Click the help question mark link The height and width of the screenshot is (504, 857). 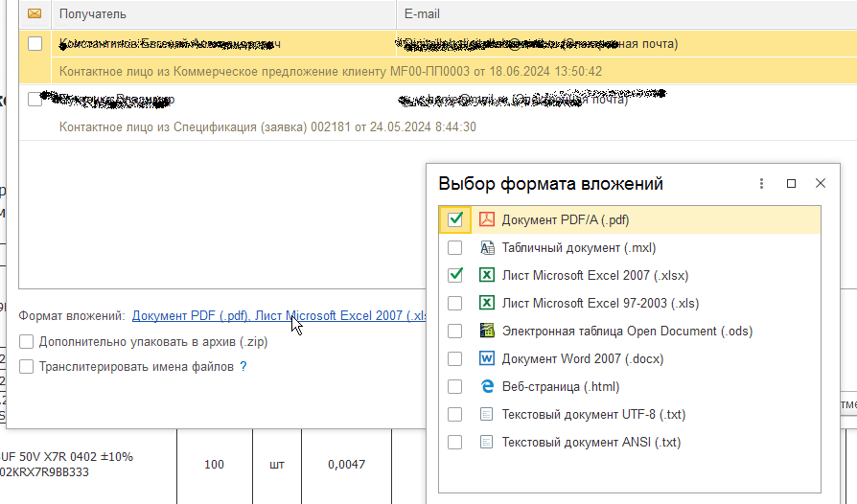(x=243, y=366)
